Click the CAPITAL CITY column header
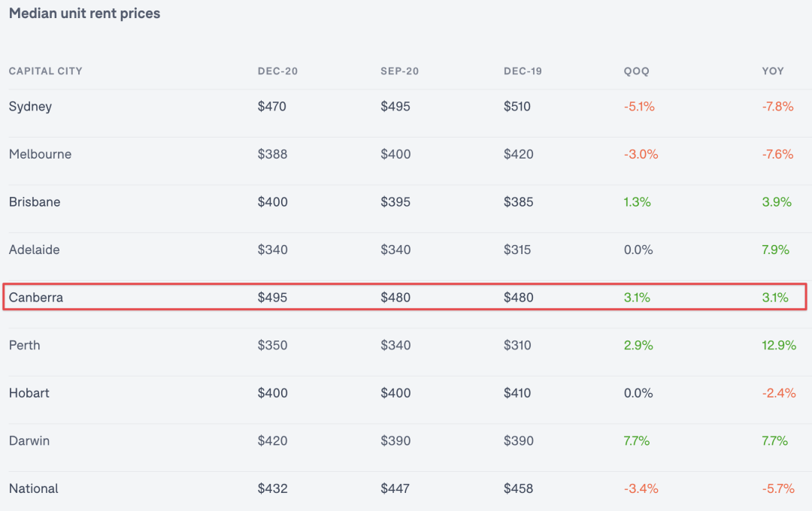 (x=46, y=71)
